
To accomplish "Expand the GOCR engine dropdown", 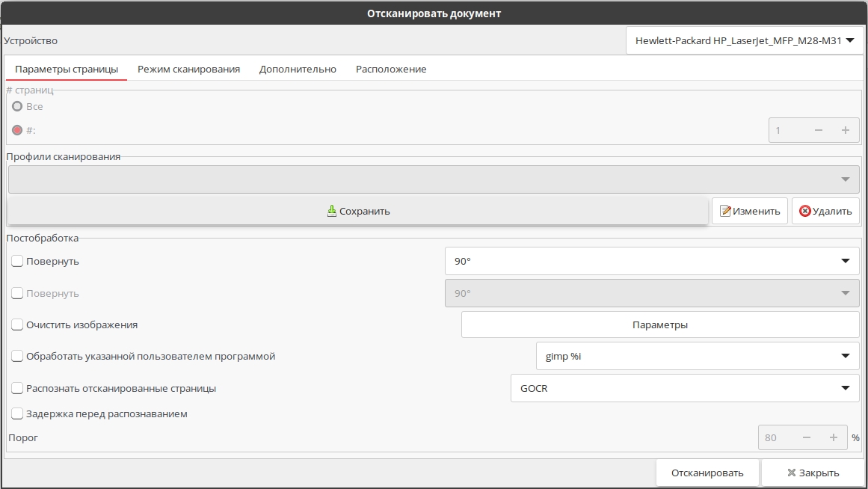I will 684,389.
